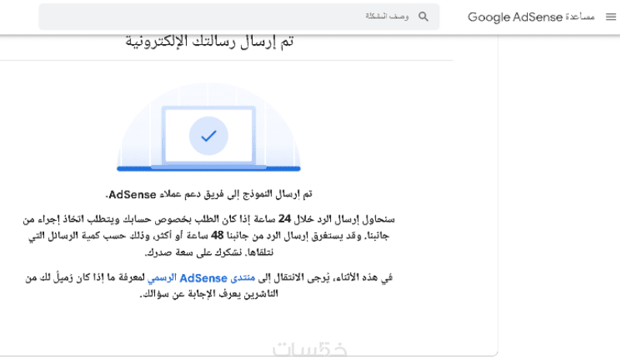The image size is (620, 364).
Task: Focus the problem description search field
Action: [239, 16]
